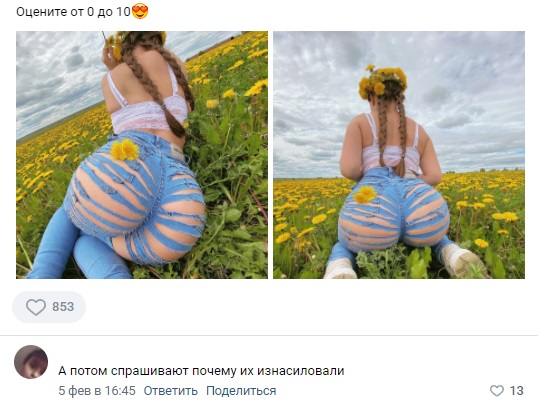Like the post via heart icon
The width and height of the screenshot is (538, 407).
pyautogui.click(x=36, y=307)
